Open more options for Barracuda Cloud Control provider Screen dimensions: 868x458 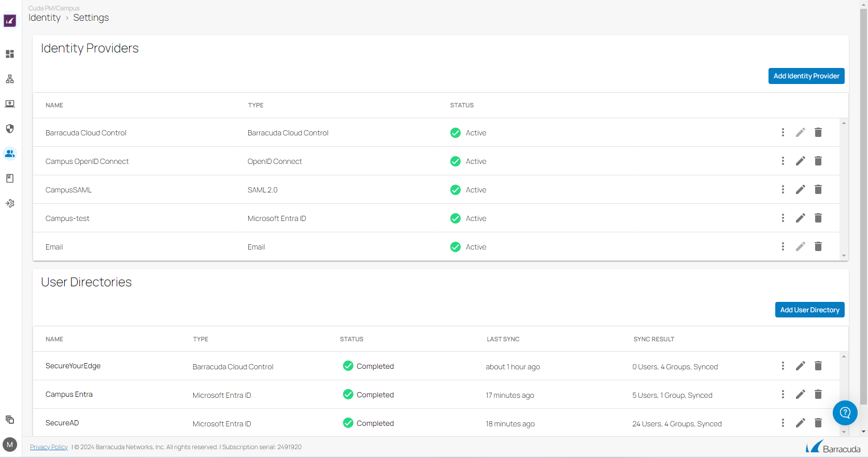point(783,132)
